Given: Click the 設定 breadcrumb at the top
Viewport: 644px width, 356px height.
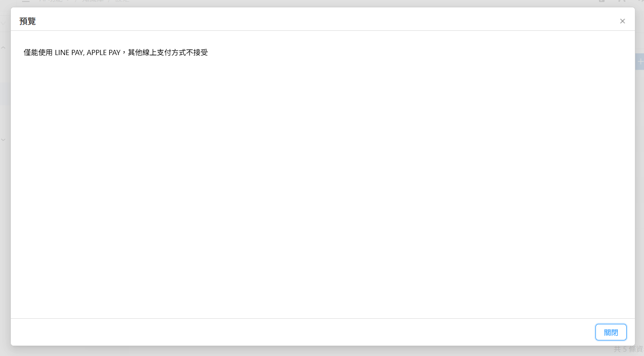Looking at the screenshot, I should (x=122, y=2).
